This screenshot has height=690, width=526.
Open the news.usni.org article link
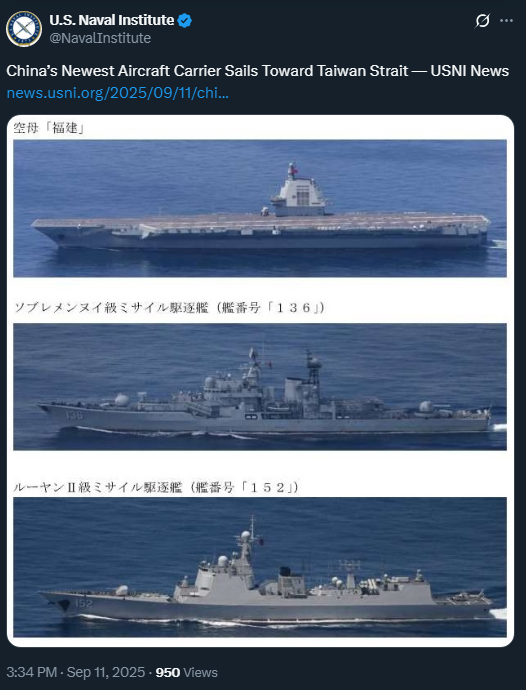[x=118, y=93]
